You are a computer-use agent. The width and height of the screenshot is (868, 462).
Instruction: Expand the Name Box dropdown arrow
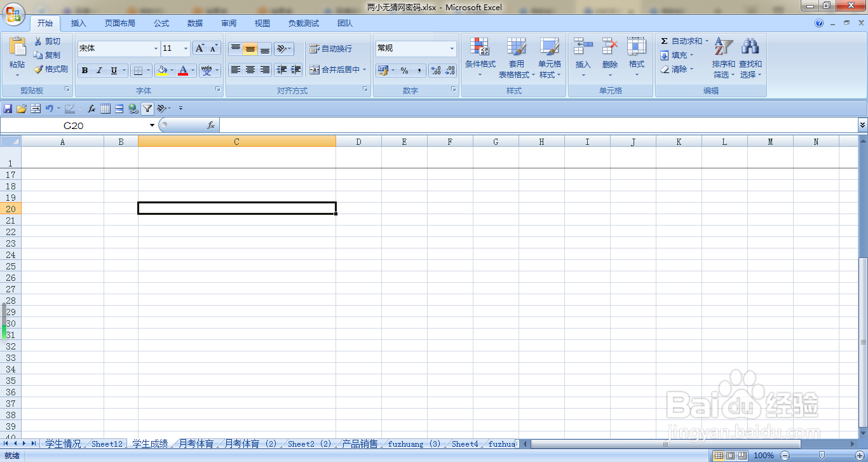click(152, 125)
